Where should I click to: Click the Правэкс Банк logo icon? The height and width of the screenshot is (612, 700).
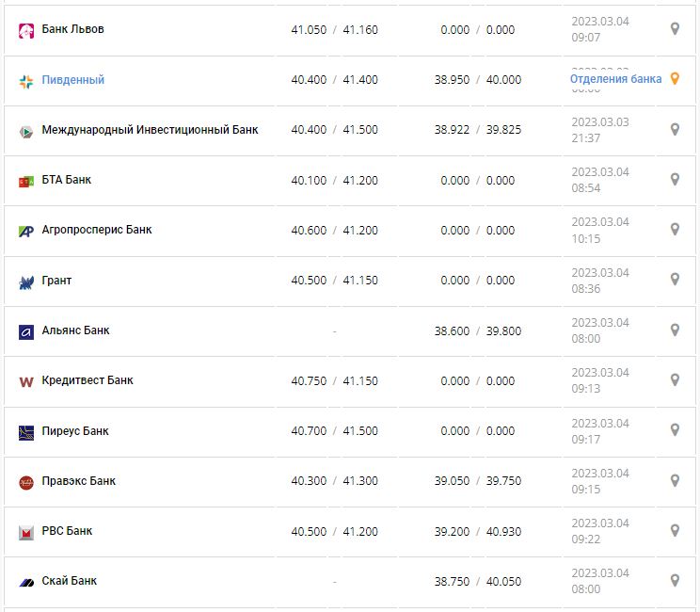tap(26, 482)
